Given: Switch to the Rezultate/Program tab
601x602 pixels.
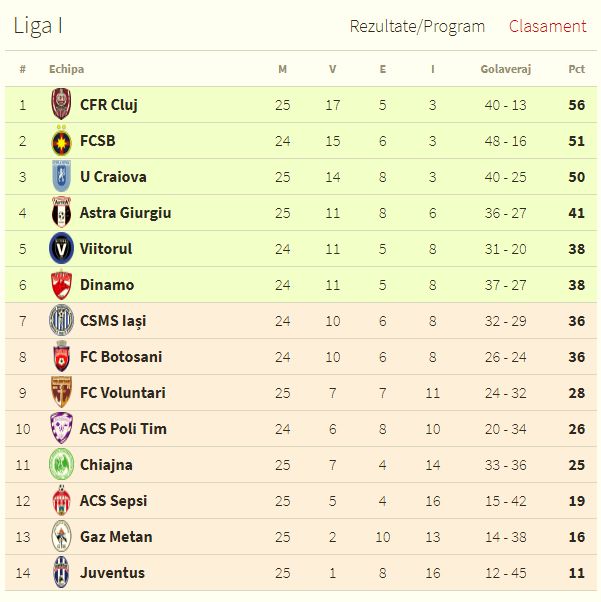Looking at the screenshot, I should pyautogui.click(x=417, y=26).
